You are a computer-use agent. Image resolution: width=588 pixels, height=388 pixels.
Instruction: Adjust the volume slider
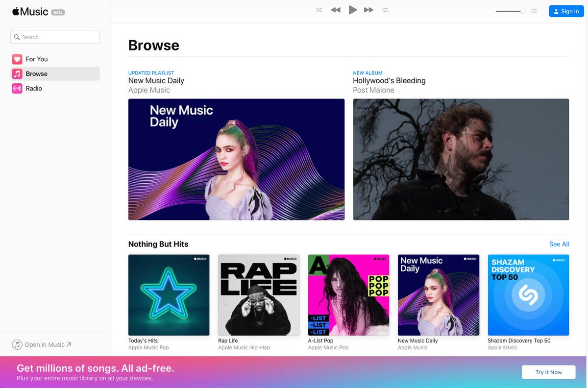point(511,11)
